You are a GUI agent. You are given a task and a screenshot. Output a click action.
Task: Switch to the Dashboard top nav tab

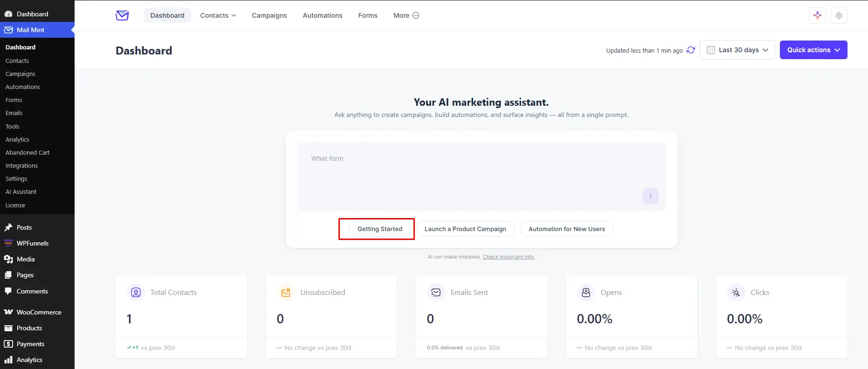pos(167,15)
